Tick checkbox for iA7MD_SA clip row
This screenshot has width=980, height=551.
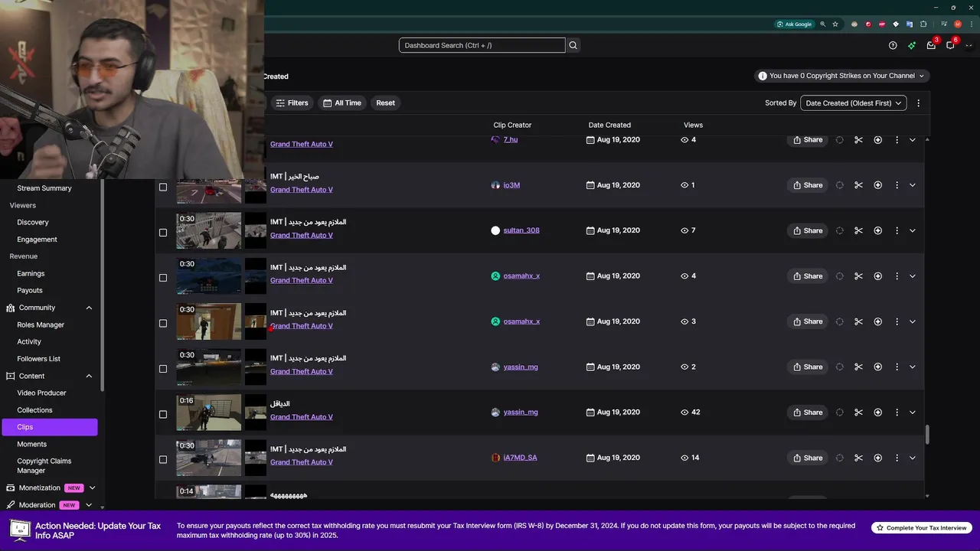point(162,460)
